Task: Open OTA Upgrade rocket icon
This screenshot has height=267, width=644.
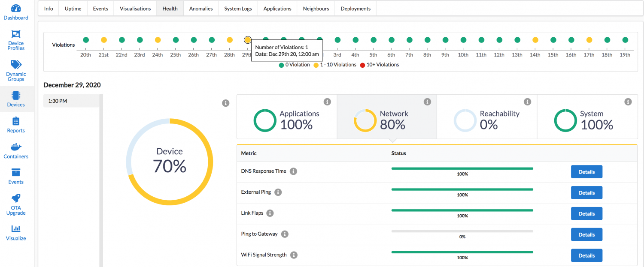Action: pos(16,198)
